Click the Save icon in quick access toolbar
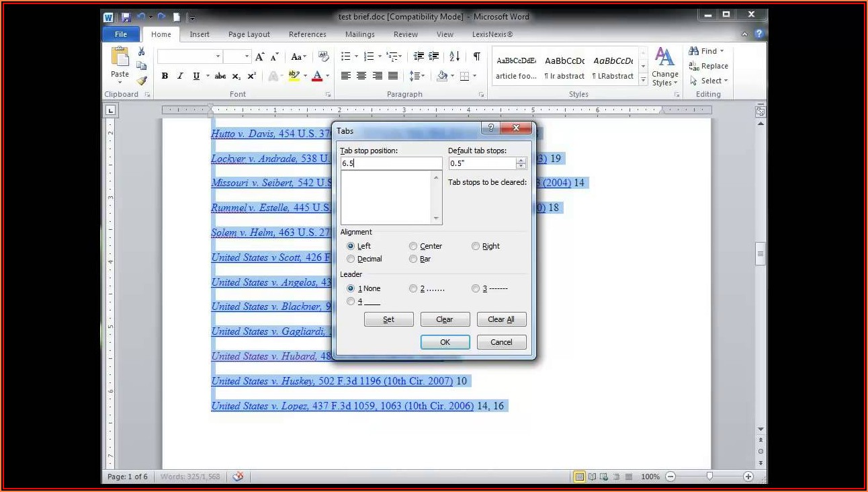Viewport: 868px width, 492px height. [126, 17]
